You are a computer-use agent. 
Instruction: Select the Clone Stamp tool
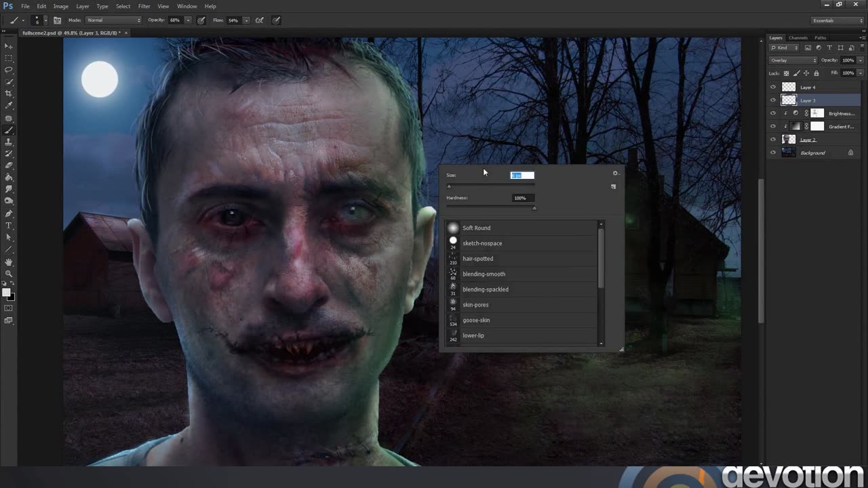(9, 142)
